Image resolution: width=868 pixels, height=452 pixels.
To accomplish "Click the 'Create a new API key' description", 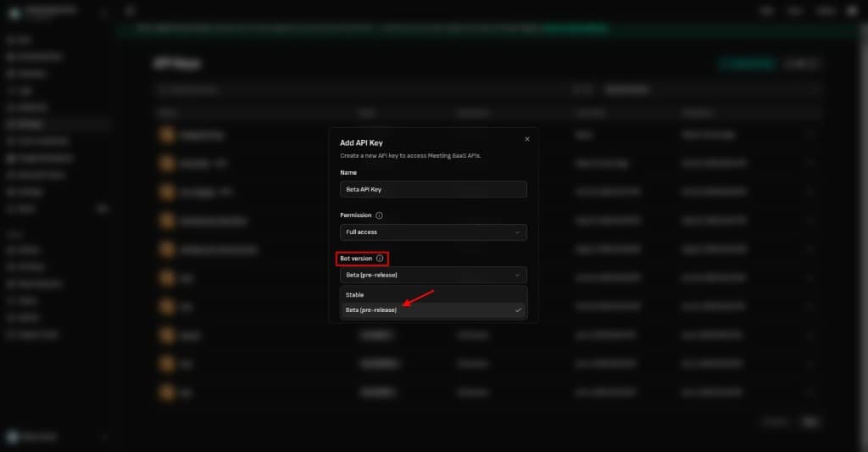I will click(410, 156).
